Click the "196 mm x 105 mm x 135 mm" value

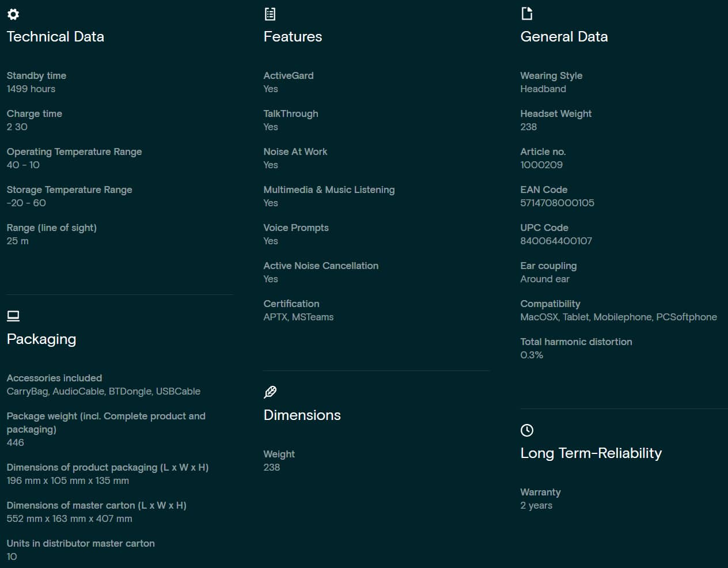click(68, 480)
